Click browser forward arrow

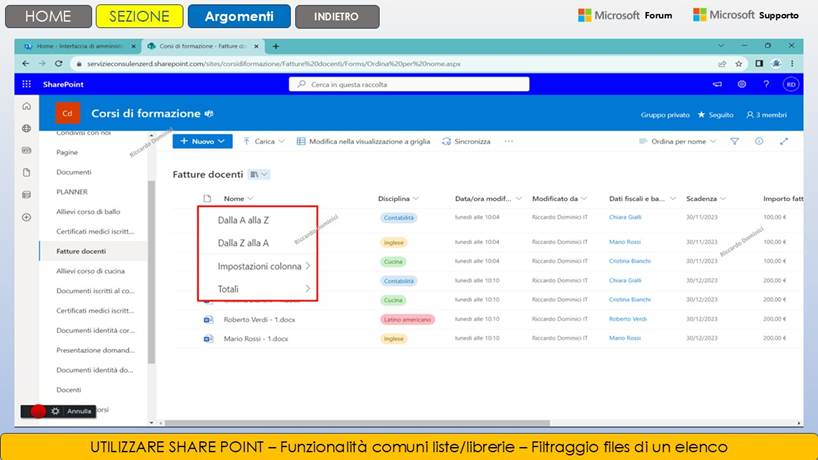[x=42, y=64]
